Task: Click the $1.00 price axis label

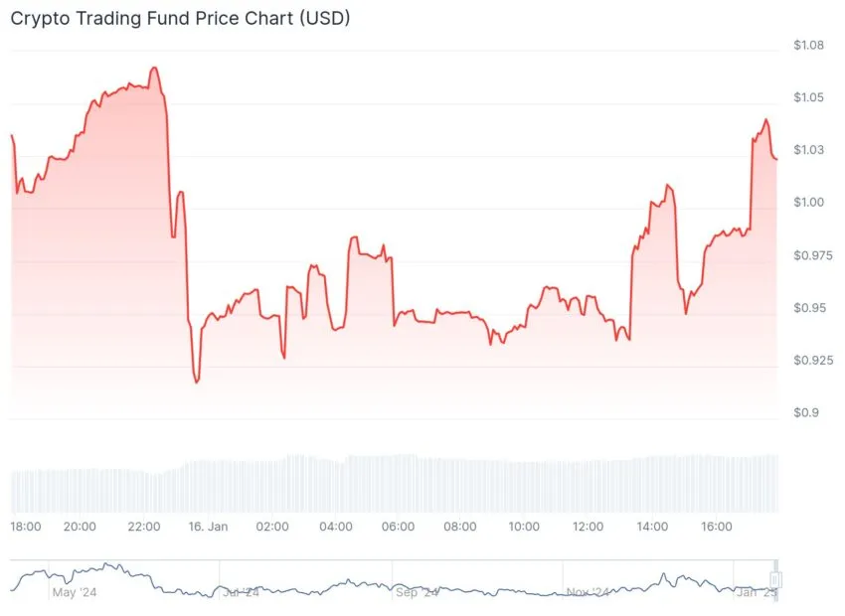Action: coord(808,203)
